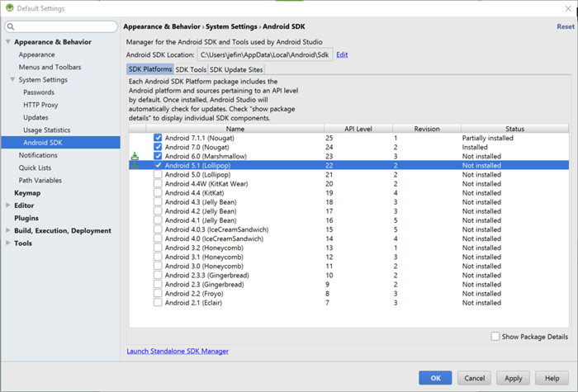
Task: Select Plugins in settings tree
Action: coord(26,218)
